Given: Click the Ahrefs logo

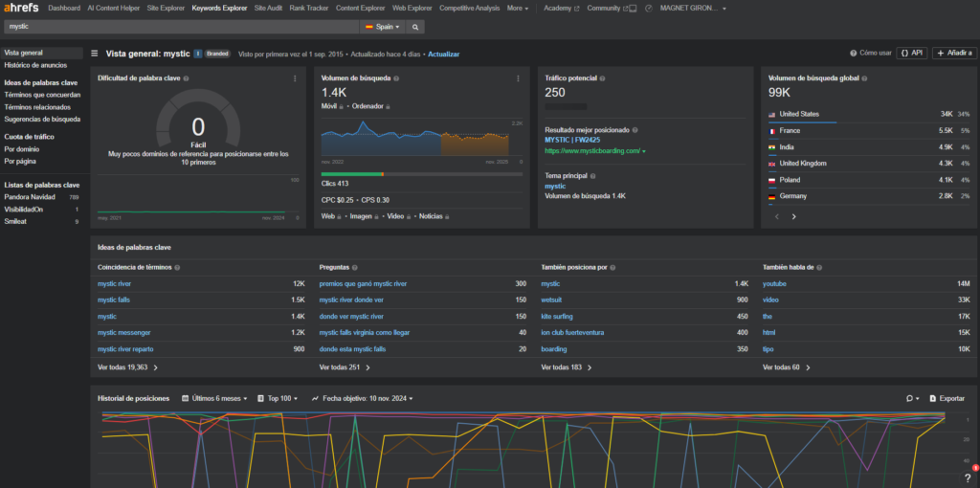Looking at the screenshot, I should (x=20, y=8).
